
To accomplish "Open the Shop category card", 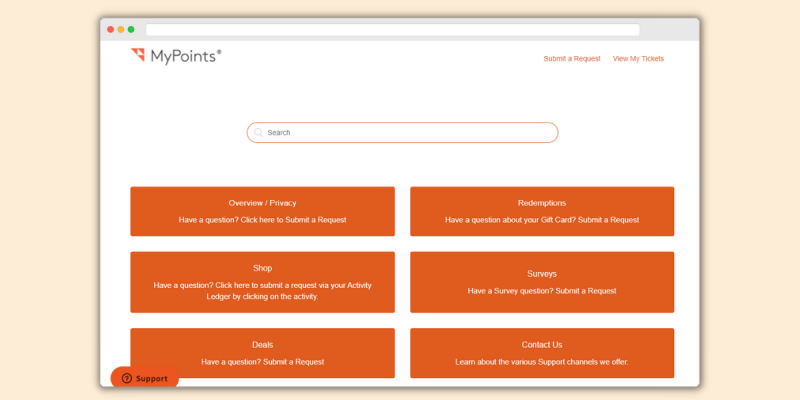I will point(262,282).
